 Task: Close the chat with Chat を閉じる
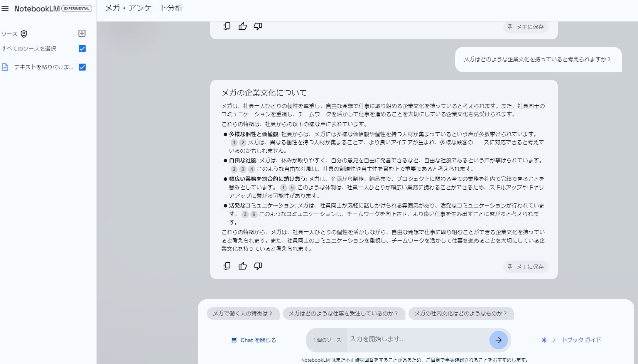pyautogui.click(x=254, y=340)
